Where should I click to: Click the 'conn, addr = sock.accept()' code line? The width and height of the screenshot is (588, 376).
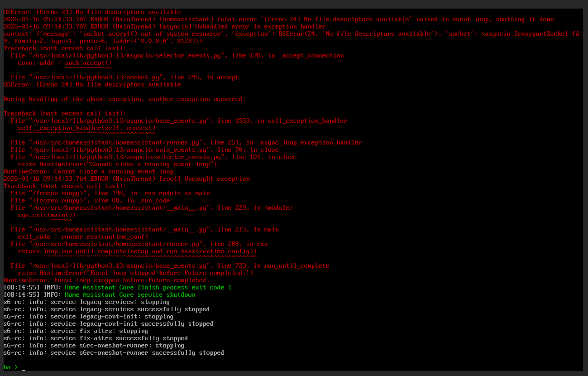pyautogui.click(x=65, y=63)
